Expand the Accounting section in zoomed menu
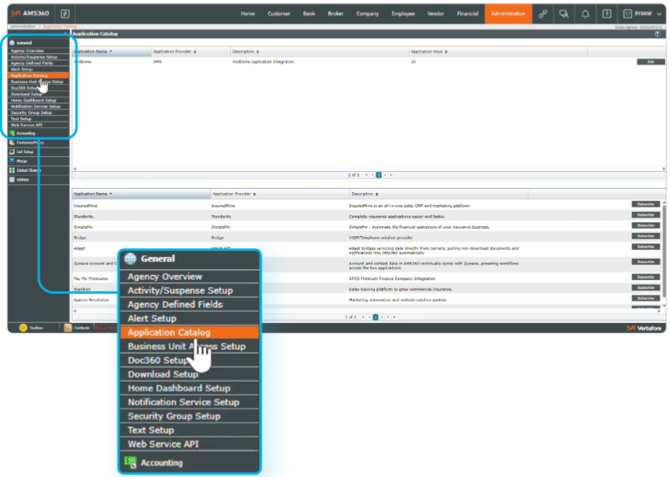 [x=161, y=463]
